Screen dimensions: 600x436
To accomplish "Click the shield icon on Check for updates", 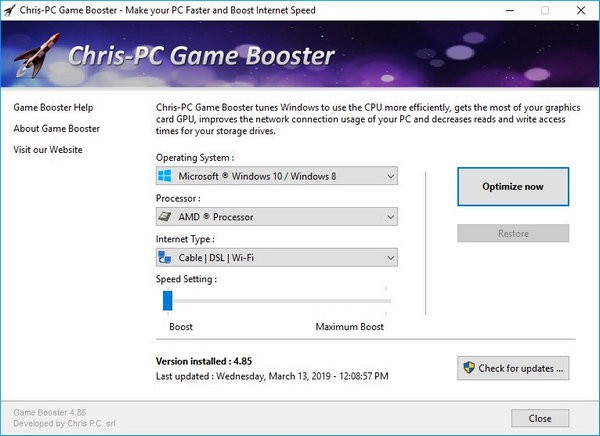I will point(469,368).
